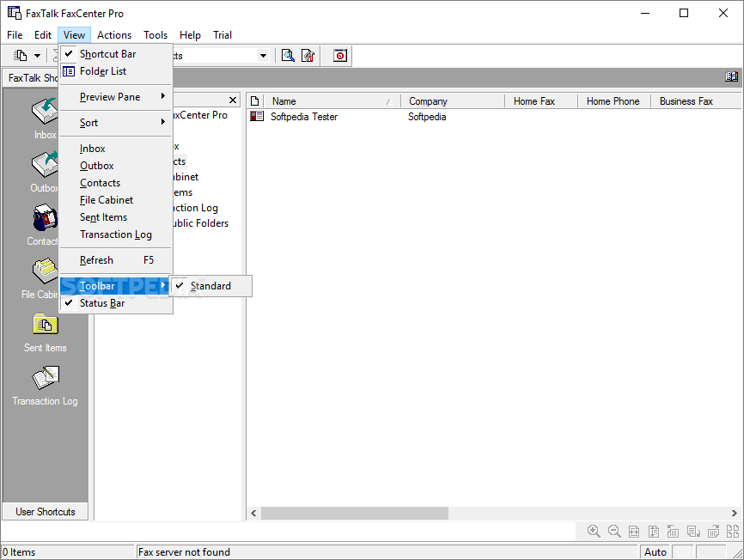Click the Auto status bar panel

click(x=655, y=552)
